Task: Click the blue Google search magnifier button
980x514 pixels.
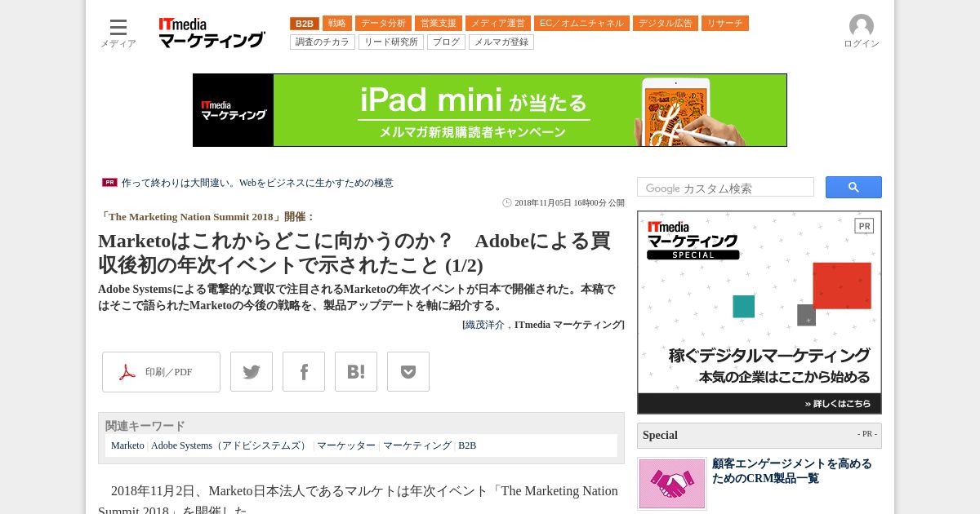Action: click(853, 188)
